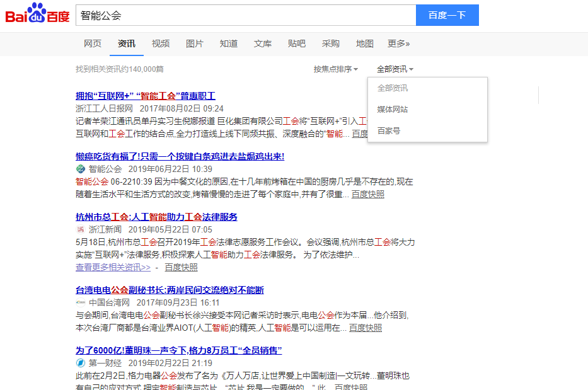
Task: Click the 中国台湾网 source icon
Action: pyautogui.click(x=79, y=301)
